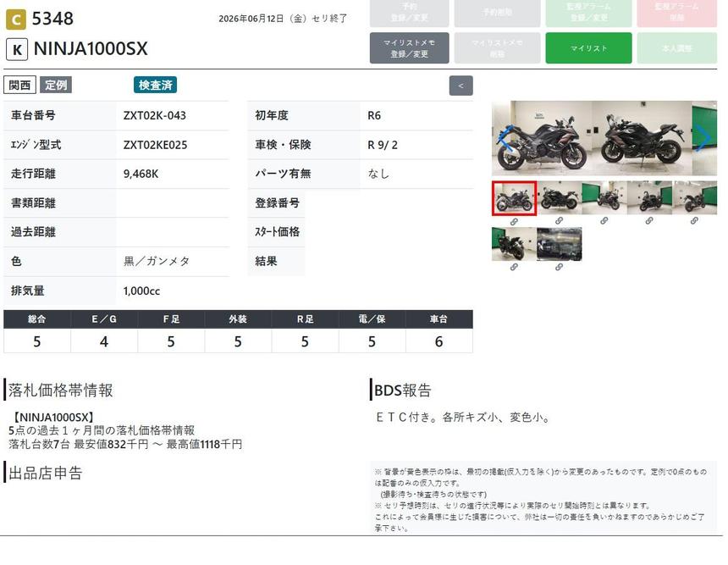The image size is (728, 565).
Task: Click the 結果 label
Action: pyautogui.click(x=266, y=261)
